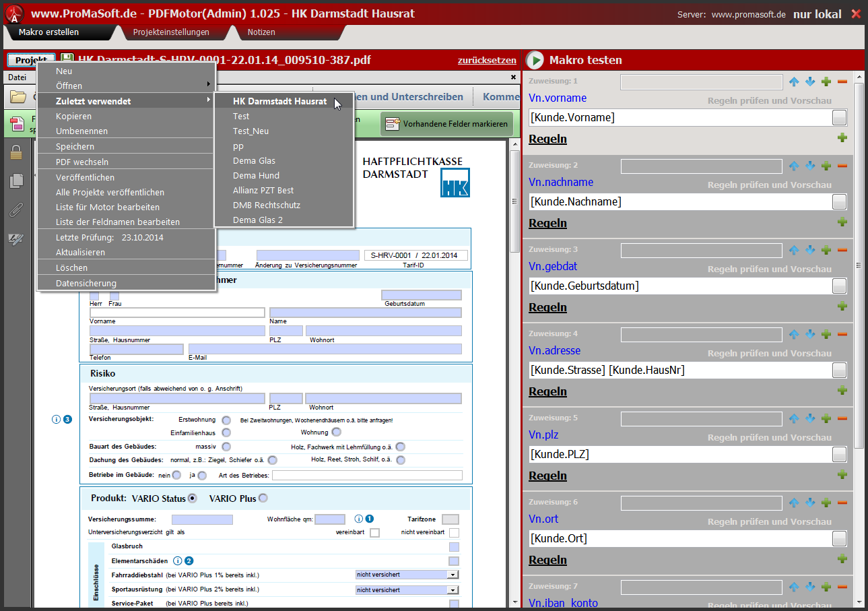Viewport: 868px width, 611px height.
Task: Select the VARIO Plus radio button
Action: [x=263, y=499]
